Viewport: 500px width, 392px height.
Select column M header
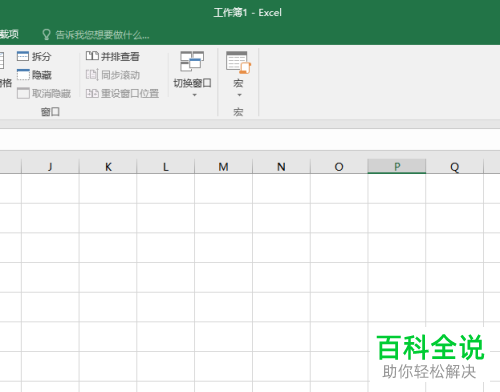pyautogui.click(x=223, y=166)
